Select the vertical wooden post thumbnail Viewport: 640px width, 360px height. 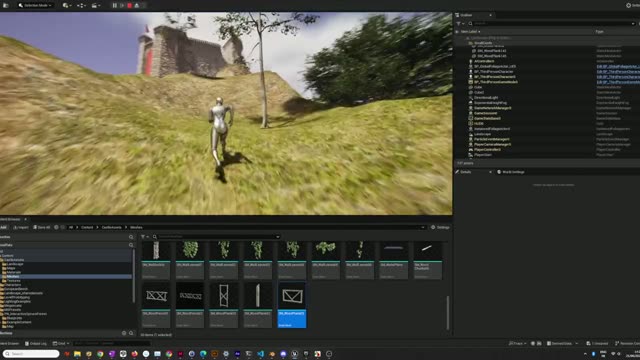(258, 305)
